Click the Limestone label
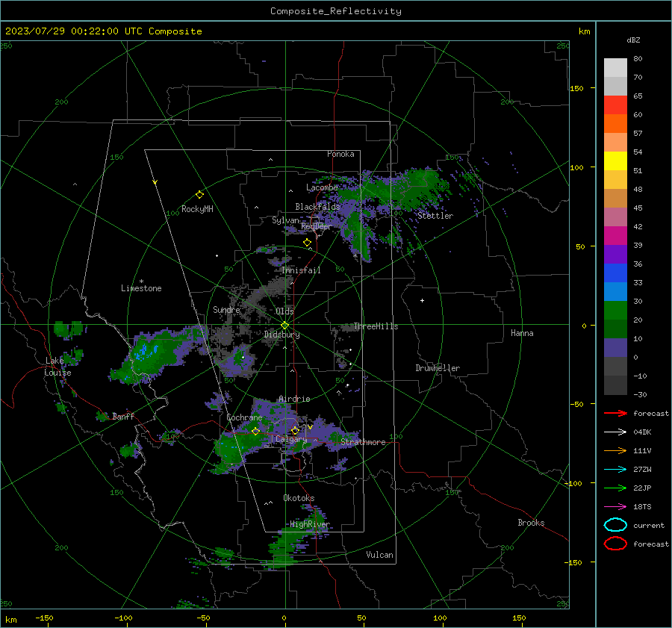This screenshot has height=628, width=672. [141, 288]
